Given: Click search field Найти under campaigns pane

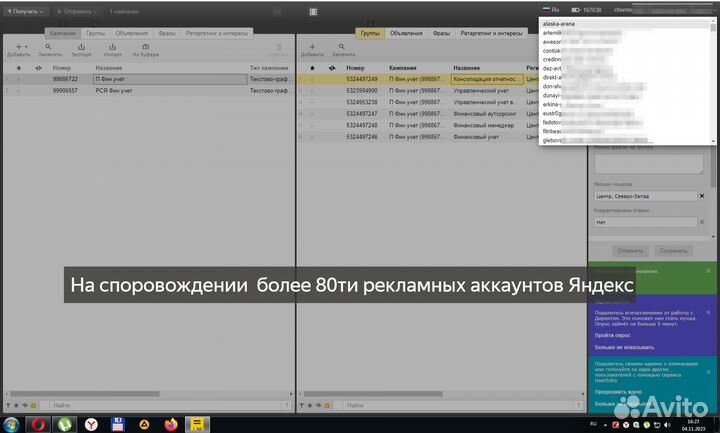Looking at the screenshot, I should coord(165,405).
